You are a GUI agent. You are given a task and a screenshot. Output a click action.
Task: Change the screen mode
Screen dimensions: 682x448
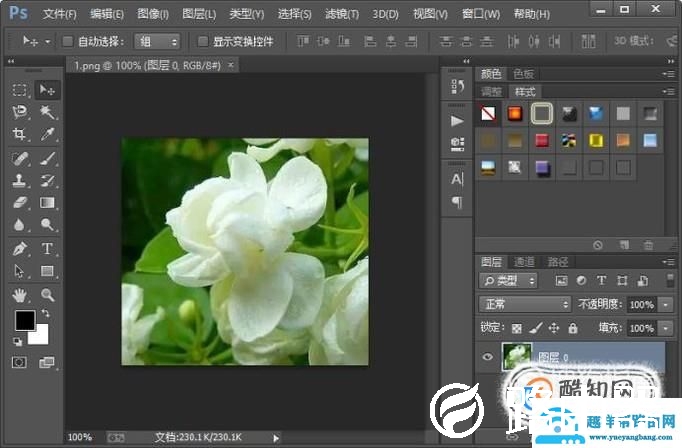47,362
